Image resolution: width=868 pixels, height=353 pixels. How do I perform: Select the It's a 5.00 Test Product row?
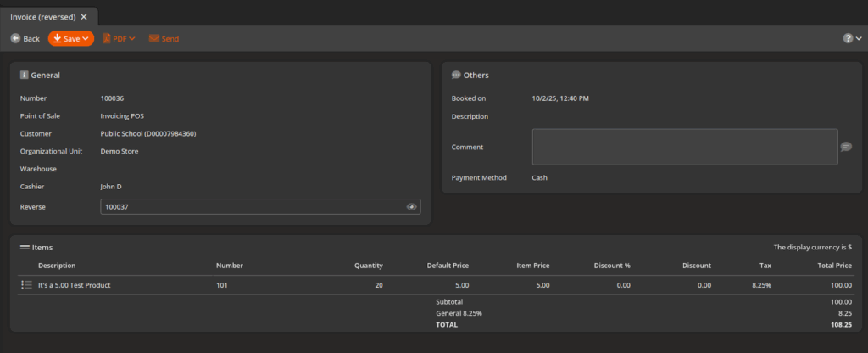(x=75, y=285)
